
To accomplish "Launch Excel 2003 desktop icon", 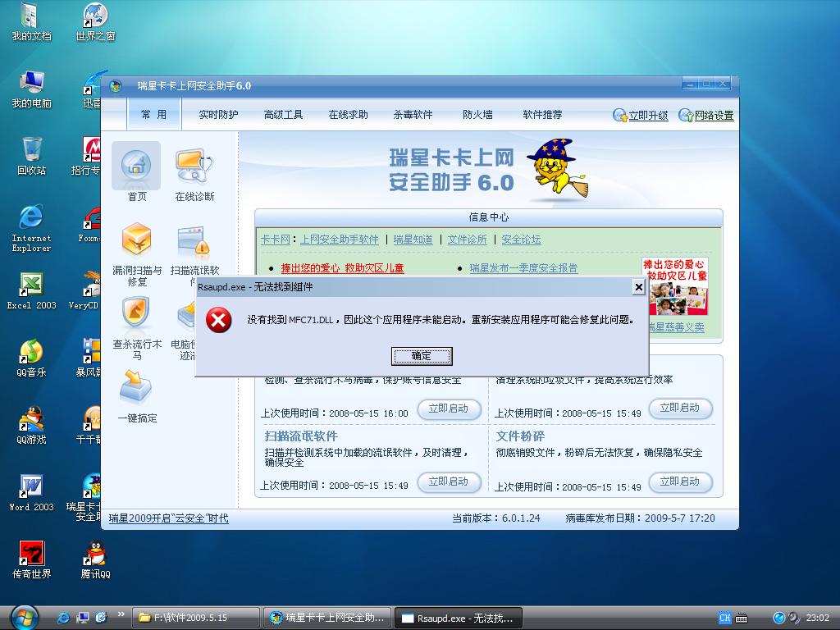I will point(31,291).
